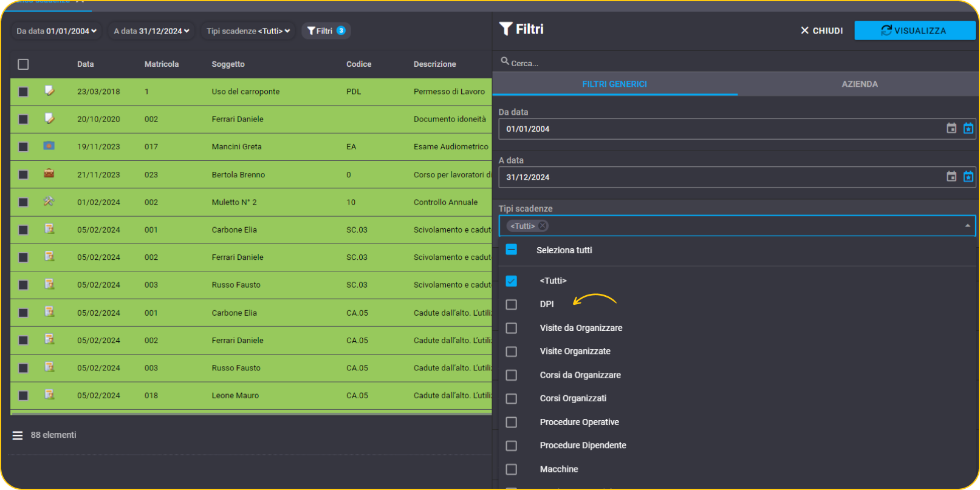
Task: Select the FILTRI GENERICI tab
Action: point(614,84)
